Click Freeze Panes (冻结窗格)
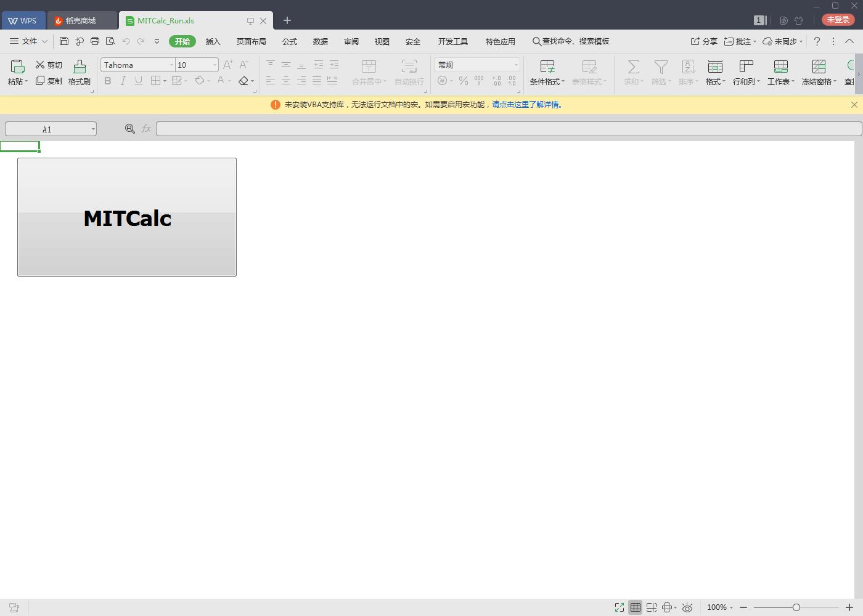Screen dimensions: 863x616 (x=819, y=72)
